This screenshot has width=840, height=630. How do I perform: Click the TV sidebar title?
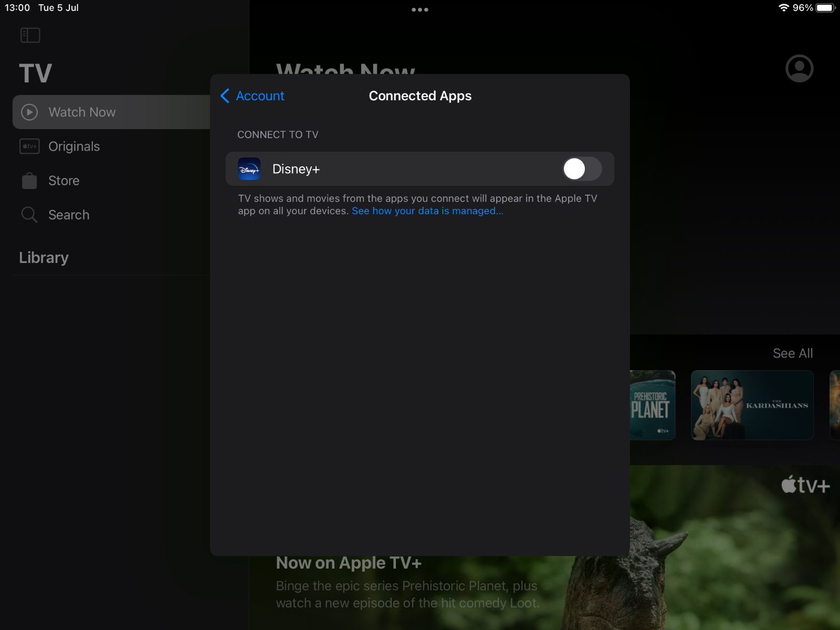35,73
